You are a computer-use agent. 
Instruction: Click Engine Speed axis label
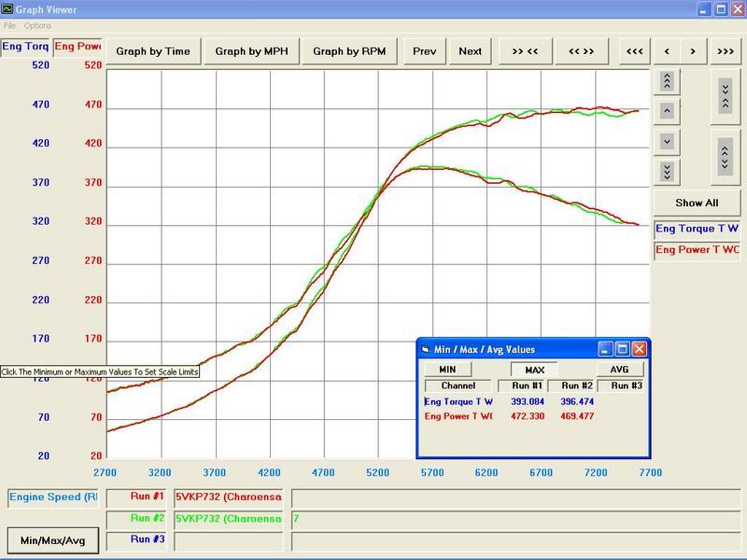[x=53, y=497]
